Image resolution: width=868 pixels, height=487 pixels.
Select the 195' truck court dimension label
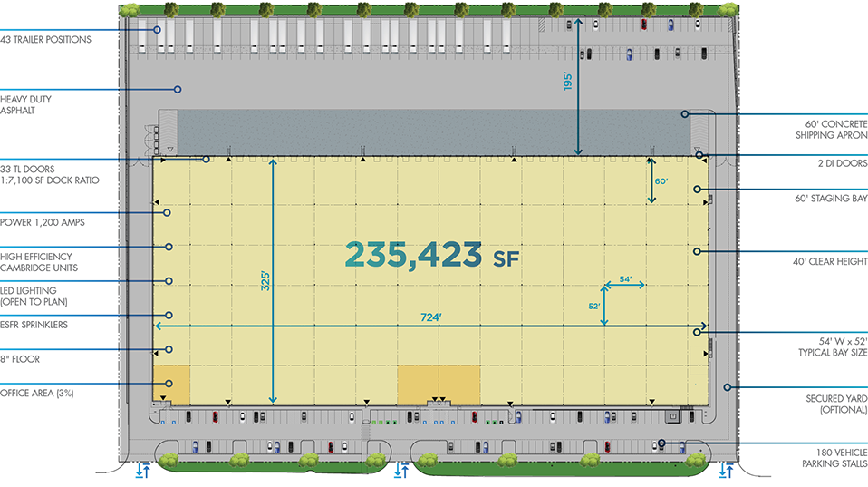pyautogui.click(x=568, y=83)
